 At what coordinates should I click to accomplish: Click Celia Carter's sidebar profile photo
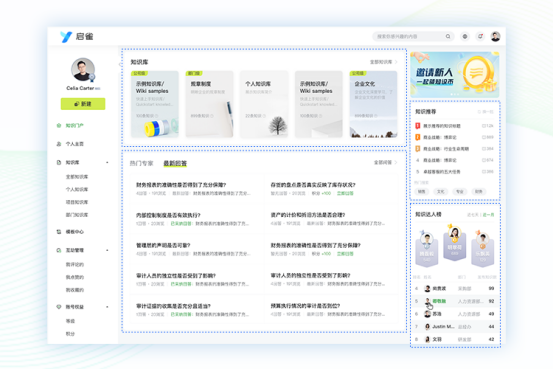(83, 69)
